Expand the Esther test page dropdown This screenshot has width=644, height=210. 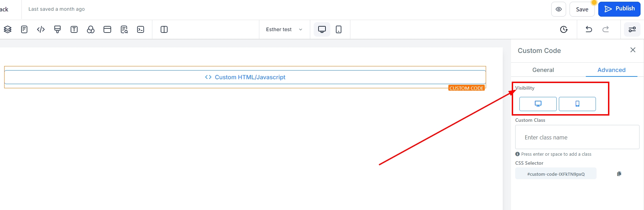pyautogui.click(x=284, y=29)
